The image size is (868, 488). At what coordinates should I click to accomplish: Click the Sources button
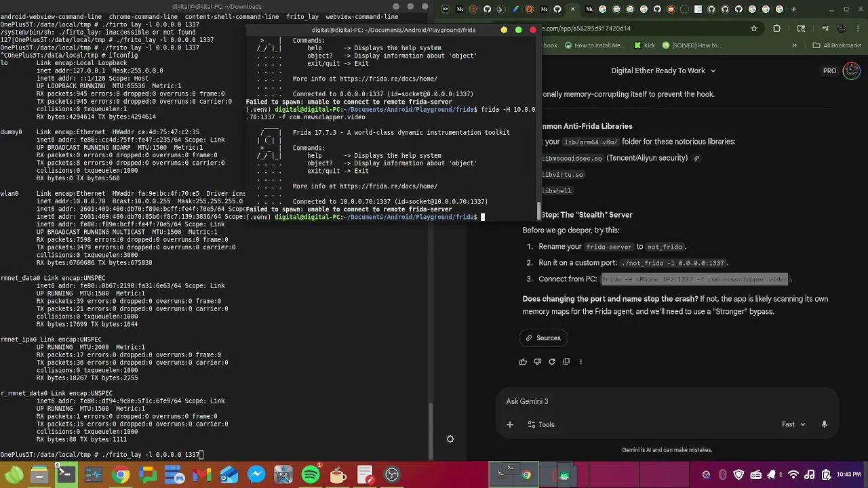tap(543, 338)
